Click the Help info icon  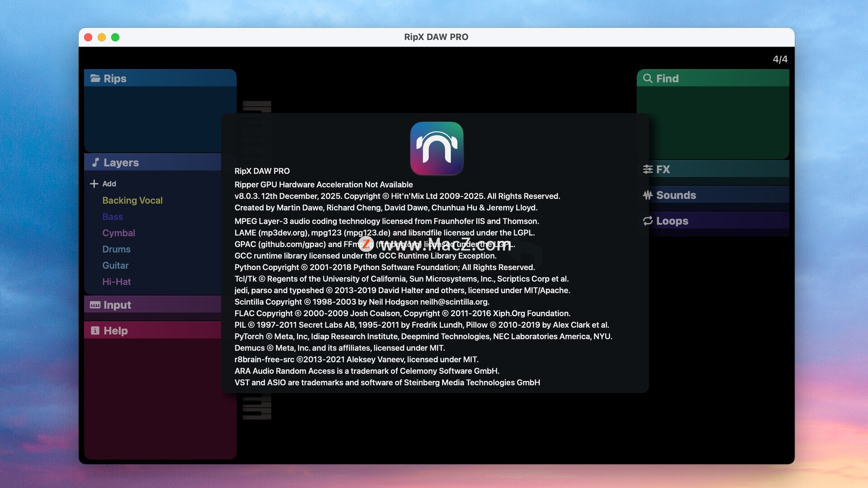pos(95,331)
